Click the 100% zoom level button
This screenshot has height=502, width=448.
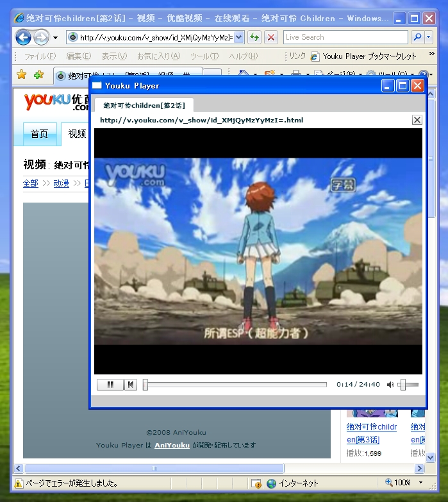[398, 483]
